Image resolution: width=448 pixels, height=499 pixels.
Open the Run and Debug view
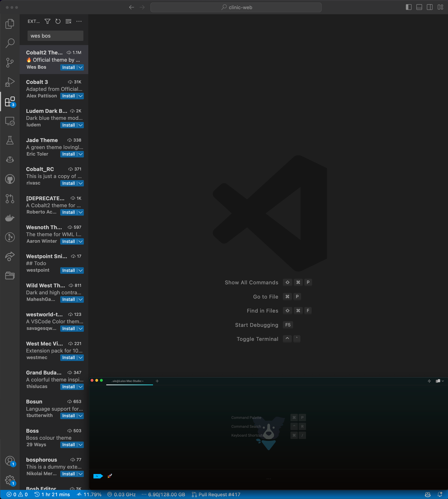10,82
